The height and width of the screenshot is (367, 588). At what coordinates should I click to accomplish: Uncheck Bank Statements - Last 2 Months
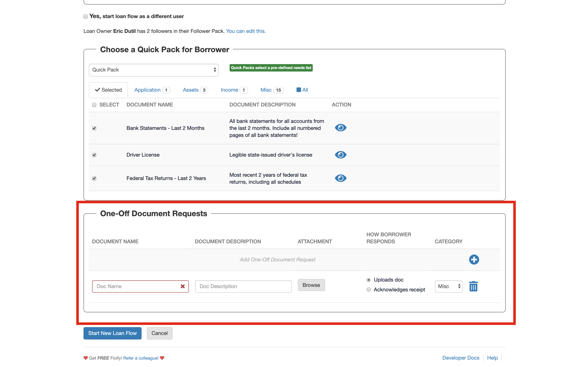pyautogui.click(x=94, y=128)
